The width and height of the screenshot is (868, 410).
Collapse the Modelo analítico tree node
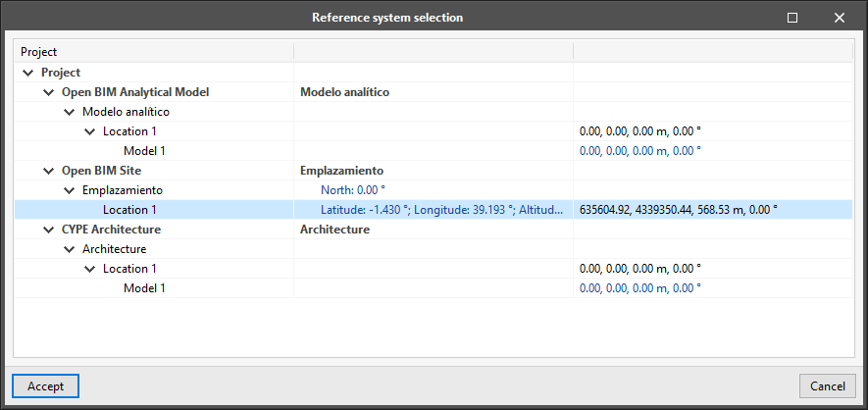[x=70, y=112]
